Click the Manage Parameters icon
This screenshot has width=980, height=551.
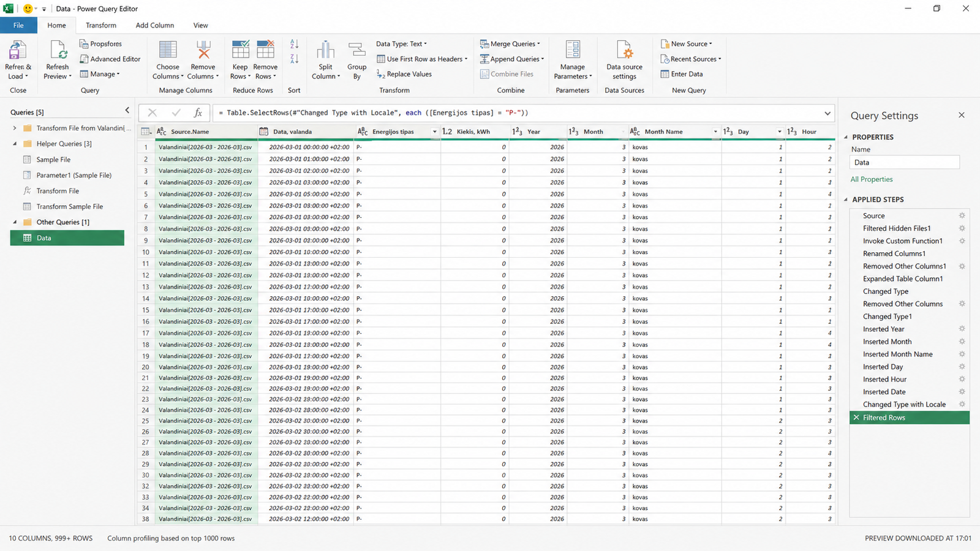(573, 50)
